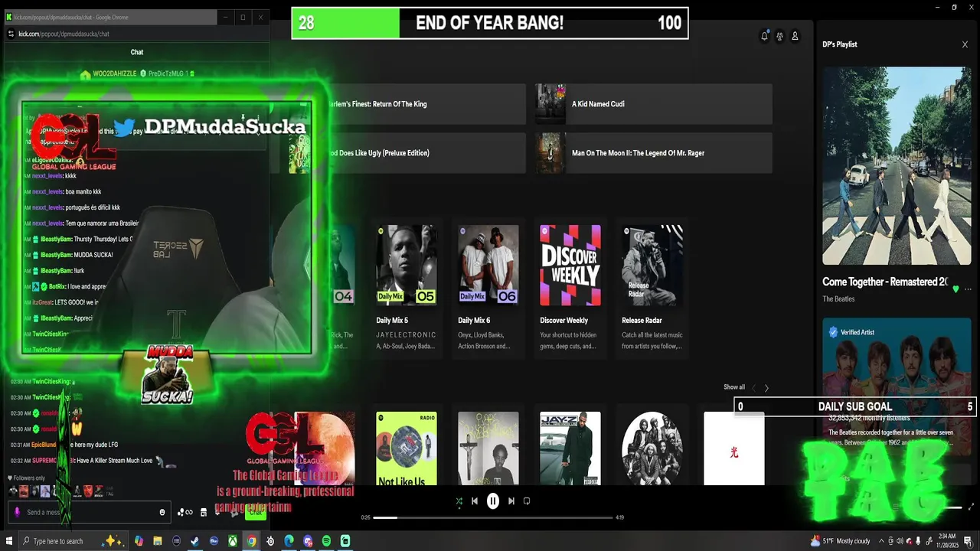Skip to previous track in Spotify
Screen dimensions: 980x551
pyautogui.click(x=475, y=501)
